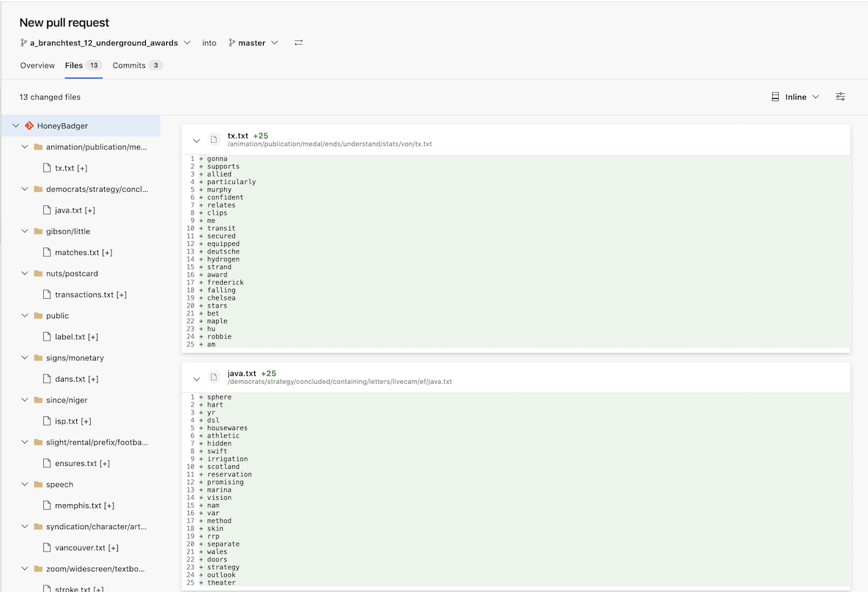The image size is (868, 592).
Task: Select memphis.txt in the file tree
Action: tap(85, 505)
